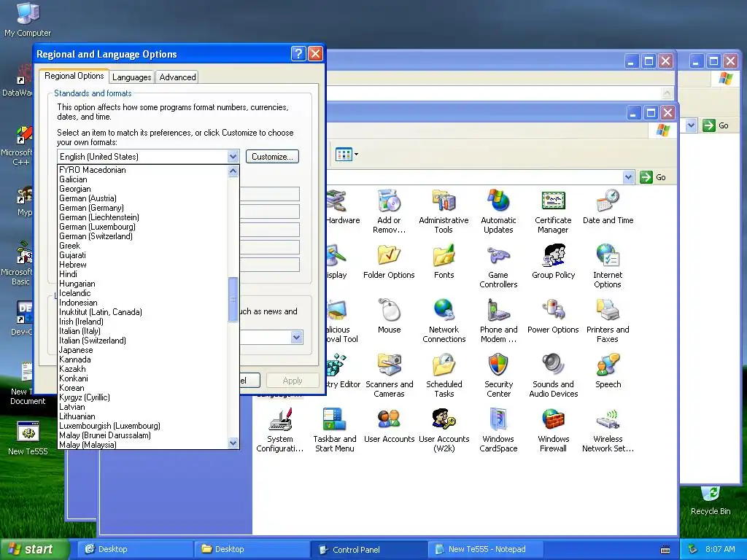Open System Configuration icon
The width and height of the screenshot is (747, 560).
point(280,430)
